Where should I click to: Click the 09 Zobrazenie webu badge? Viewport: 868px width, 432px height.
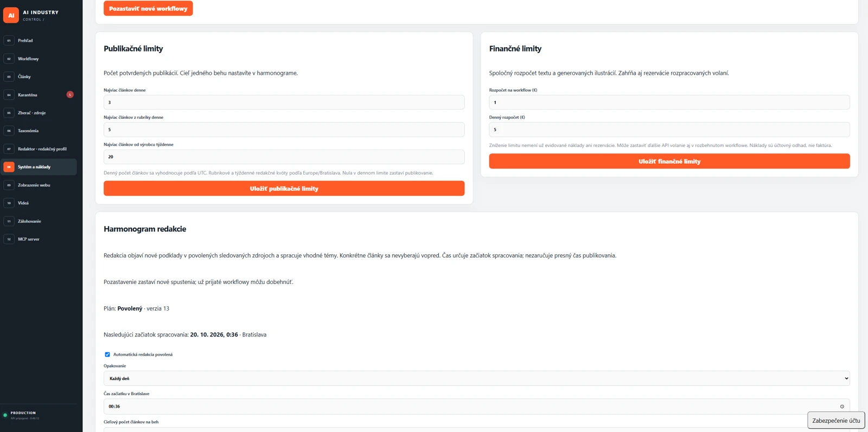9,185
